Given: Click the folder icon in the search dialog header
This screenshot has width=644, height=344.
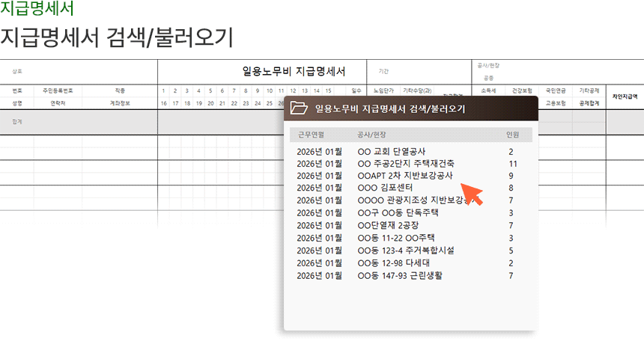Looking at the screenshot, I should click(299, 108).
